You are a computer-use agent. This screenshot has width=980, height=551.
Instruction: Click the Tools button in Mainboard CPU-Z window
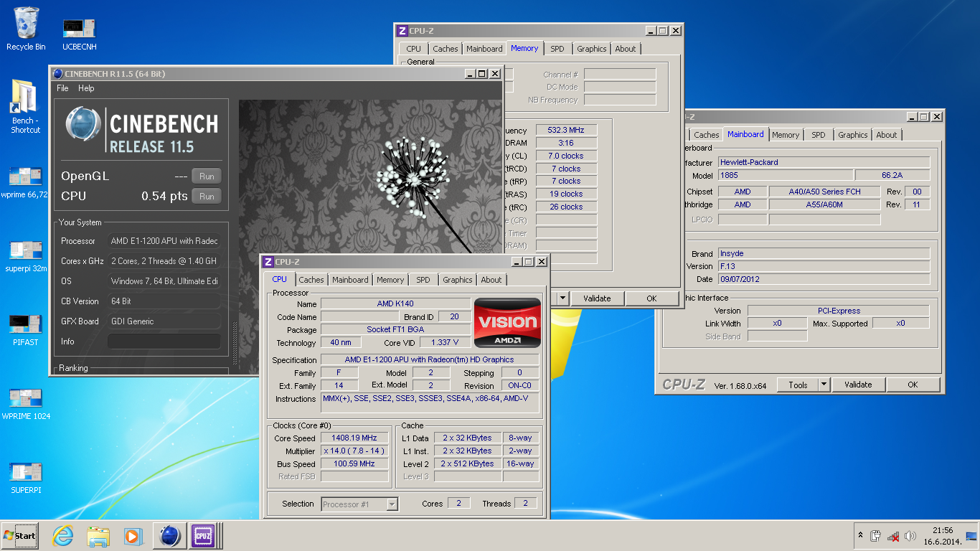(x=798, y=385)
